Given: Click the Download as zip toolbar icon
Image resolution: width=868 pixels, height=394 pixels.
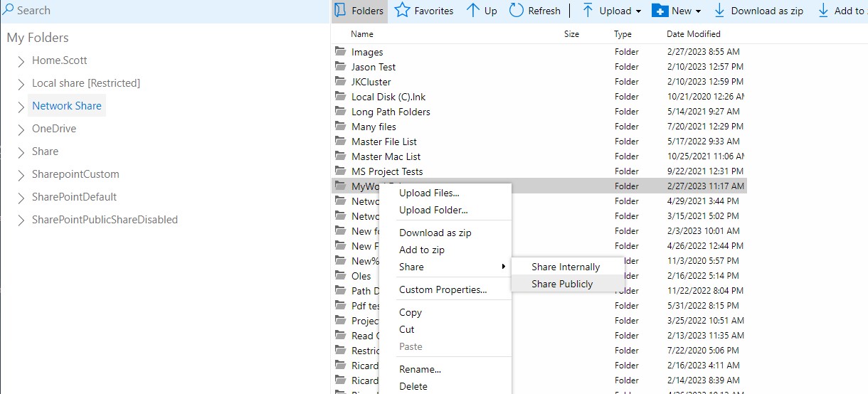Looking at the screenshot, I should (719, 11).
